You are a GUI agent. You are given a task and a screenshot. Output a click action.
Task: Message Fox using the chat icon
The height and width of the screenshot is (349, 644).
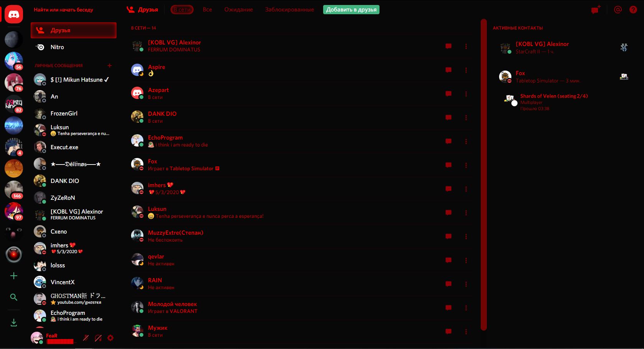tap(449, 165)
